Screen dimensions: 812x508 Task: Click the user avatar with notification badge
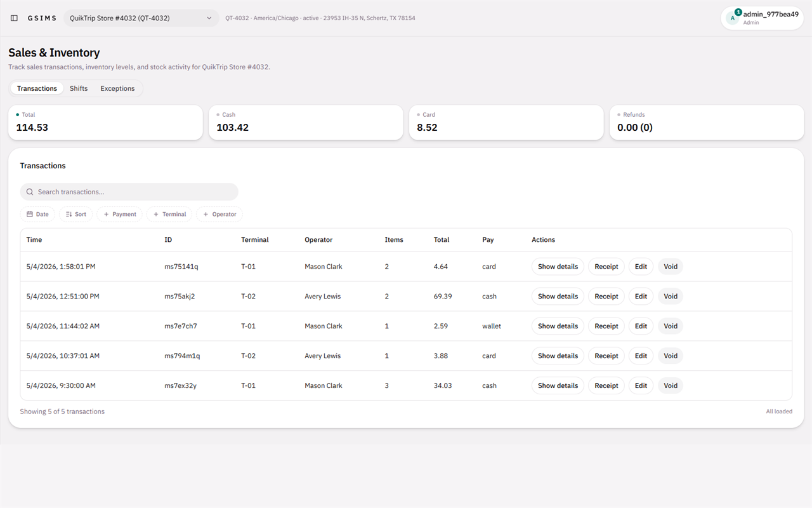tap(733, 18)
